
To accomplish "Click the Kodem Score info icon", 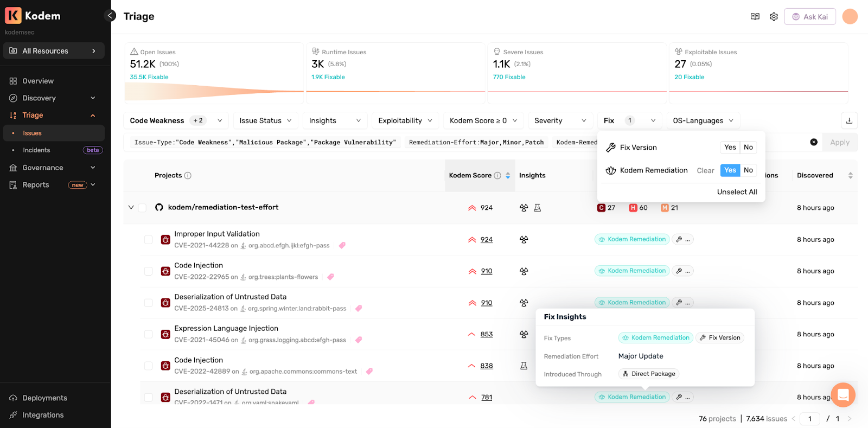I will pyautogui.click(x=497, y=176).
